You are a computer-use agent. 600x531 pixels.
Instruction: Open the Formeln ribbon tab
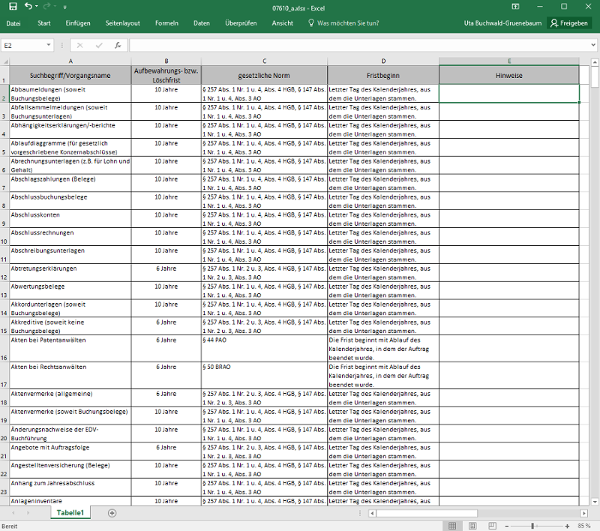pyautogui.click(x=167, y=22)
